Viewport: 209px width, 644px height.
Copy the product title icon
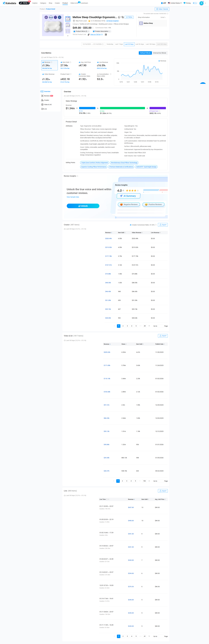click(119, 17)
